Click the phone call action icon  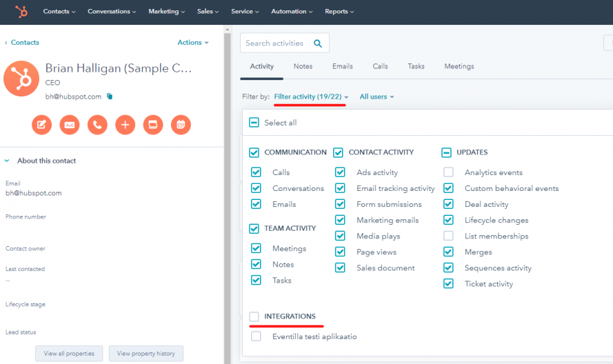(97, 125)
